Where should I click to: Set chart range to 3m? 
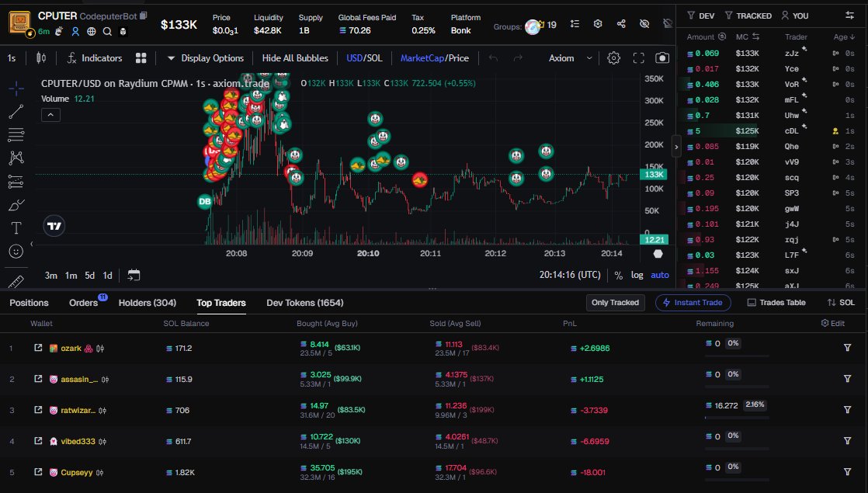pyautogui.click(x=51, y=275)
